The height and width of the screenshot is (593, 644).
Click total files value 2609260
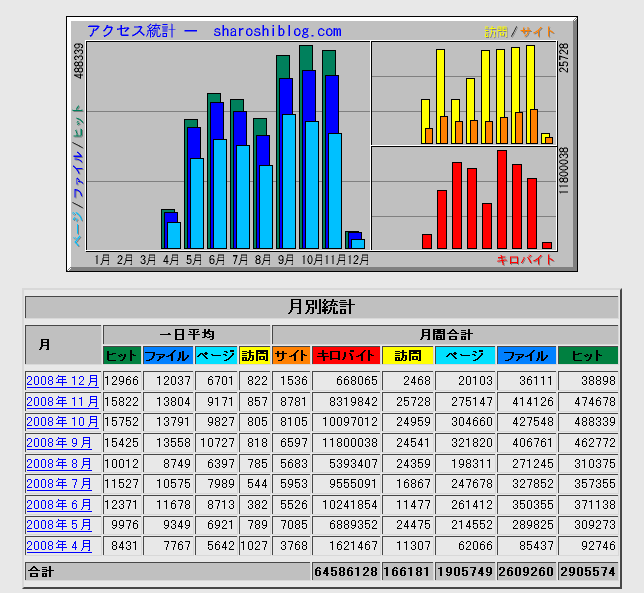[x=527, y=572]
